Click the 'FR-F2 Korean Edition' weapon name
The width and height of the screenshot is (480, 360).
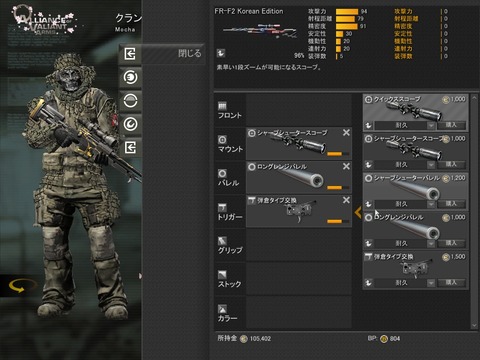(249, 11)
